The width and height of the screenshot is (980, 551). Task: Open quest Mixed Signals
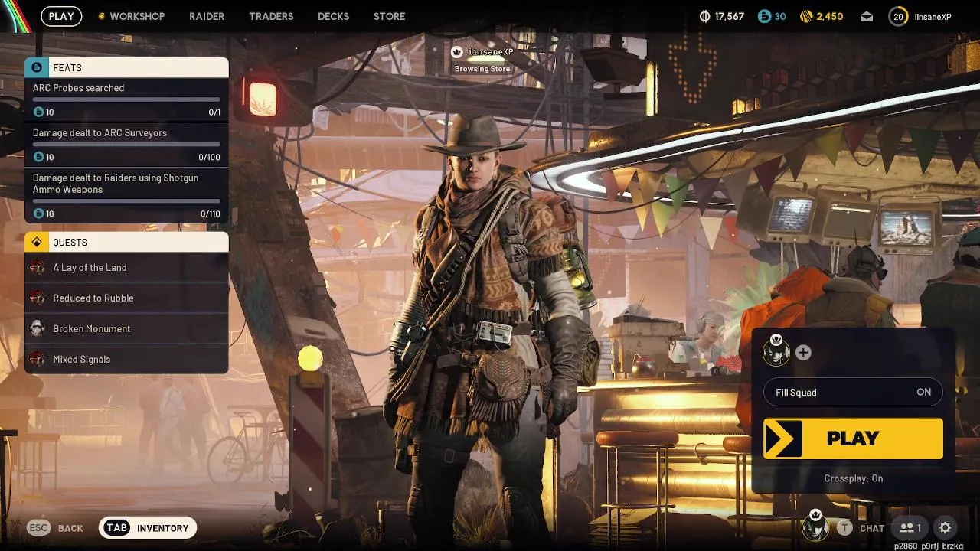tap(126, 359)
